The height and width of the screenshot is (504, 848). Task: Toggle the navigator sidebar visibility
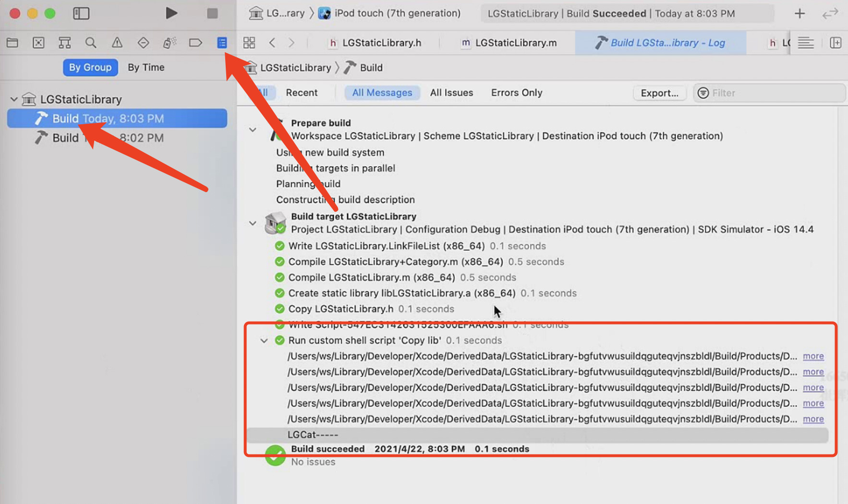pos(81,13)
